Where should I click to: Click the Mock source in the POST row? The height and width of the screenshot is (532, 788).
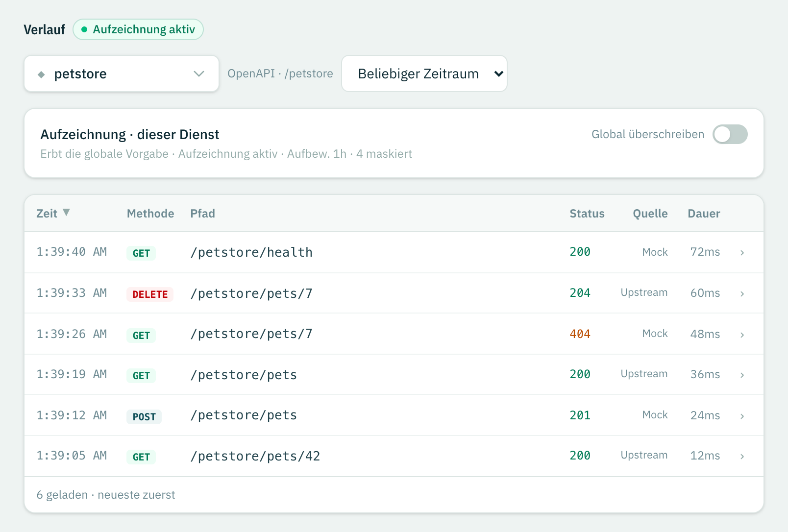pyautogui.click(x=655, y=415)
